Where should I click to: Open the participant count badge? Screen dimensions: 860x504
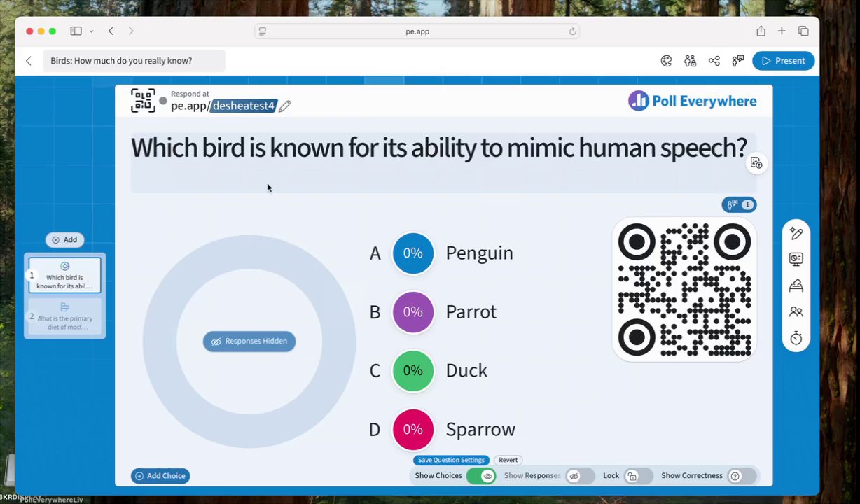click(739, 204)
